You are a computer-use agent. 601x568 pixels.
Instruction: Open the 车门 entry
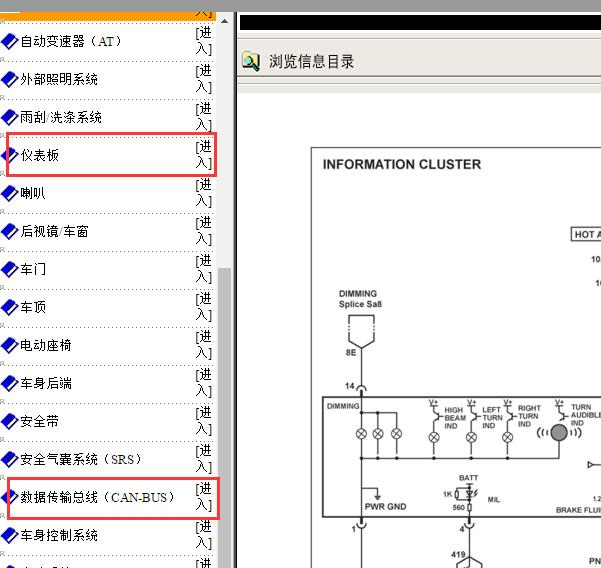pos(33,269)
